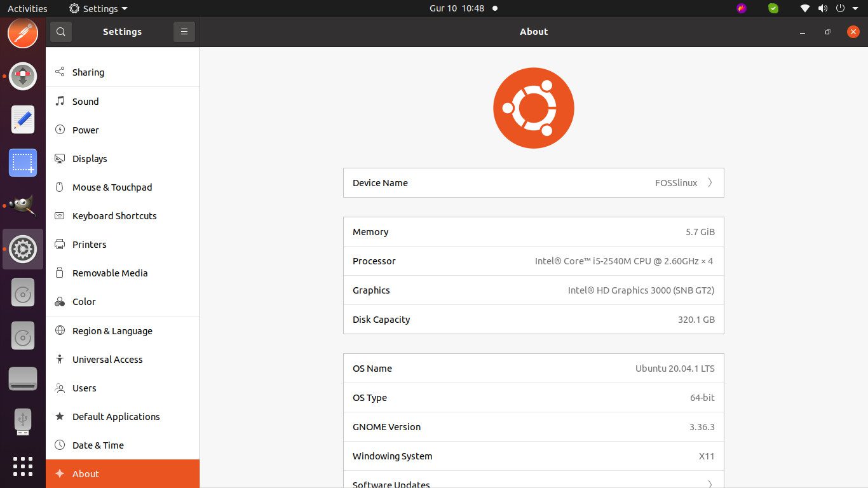Select Users settings panel
This screenshot has height=488, width=868.
(123, 388)
